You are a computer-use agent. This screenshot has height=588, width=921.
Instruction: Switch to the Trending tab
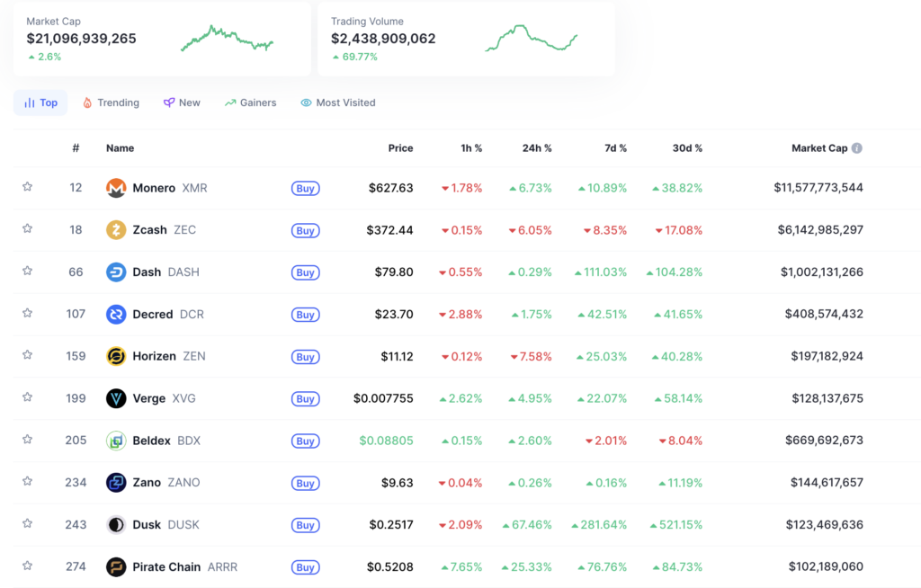[x=111, y=102]
